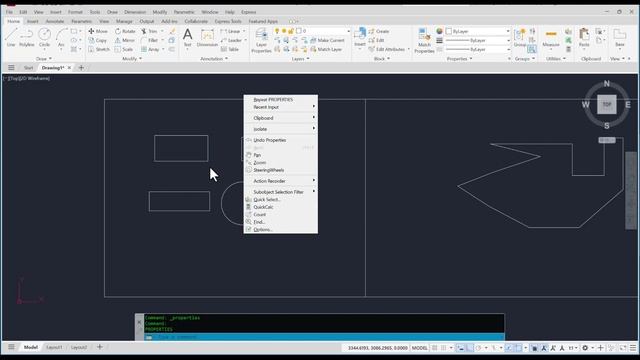This screenshot has width=640, height=360.
Task: Expand the Block panel dropdown
Action: (382, 59)
